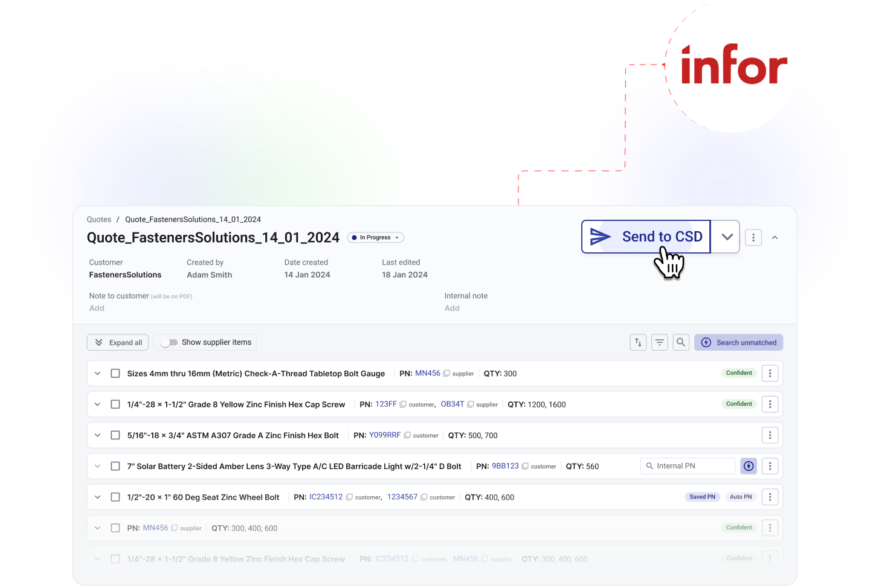Open quote header three-dot menu

coord(753,237)
